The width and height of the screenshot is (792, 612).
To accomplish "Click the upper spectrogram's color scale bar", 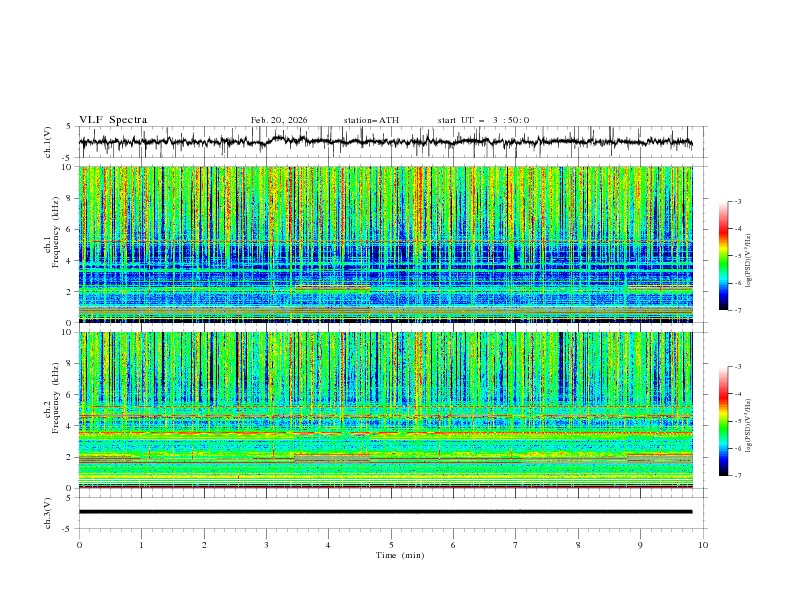I will tap(724, 256).
